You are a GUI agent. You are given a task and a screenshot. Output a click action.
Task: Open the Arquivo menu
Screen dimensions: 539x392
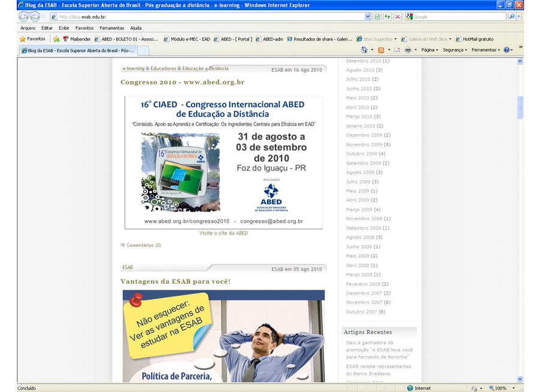click(x=28, y=28)
